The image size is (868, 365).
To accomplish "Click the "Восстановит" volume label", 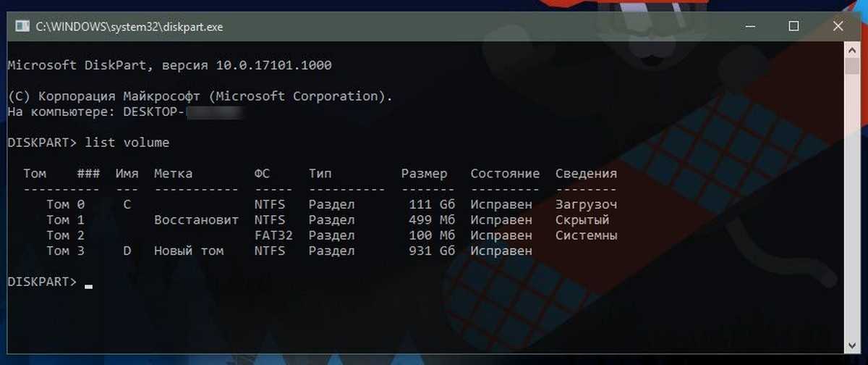I will (x=196, y=220).
